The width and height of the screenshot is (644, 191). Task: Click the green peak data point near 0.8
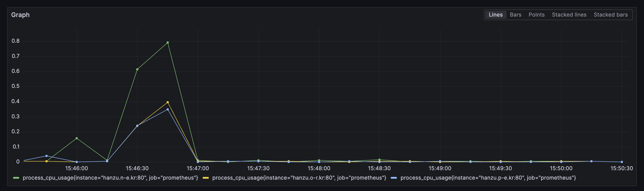pos(167,42)
